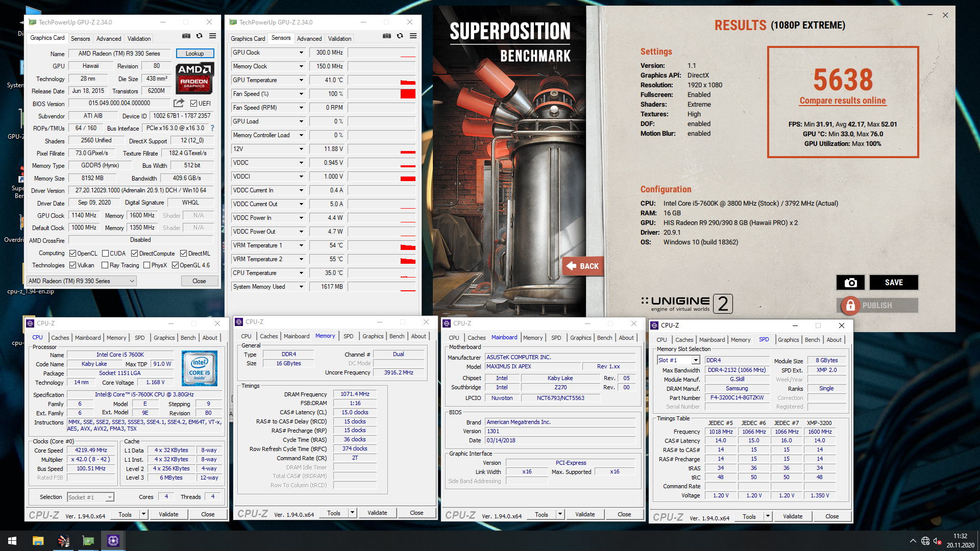Click Fan Speed (%) red sensor graph bar
Viewport: 980px width, 551px height.
pyautogui.click(x=408, y=94)
